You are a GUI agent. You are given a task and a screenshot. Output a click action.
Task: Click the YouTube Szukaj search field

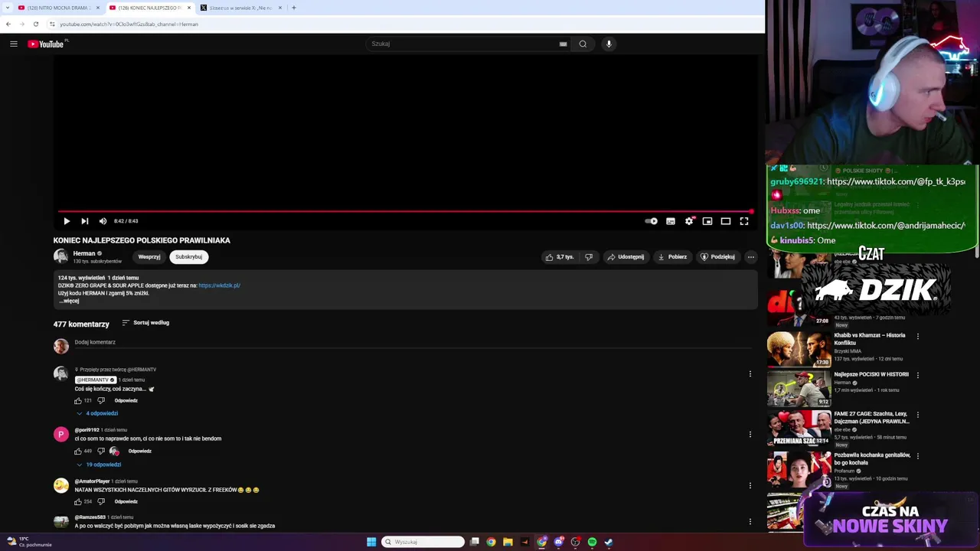coord(463,44)
